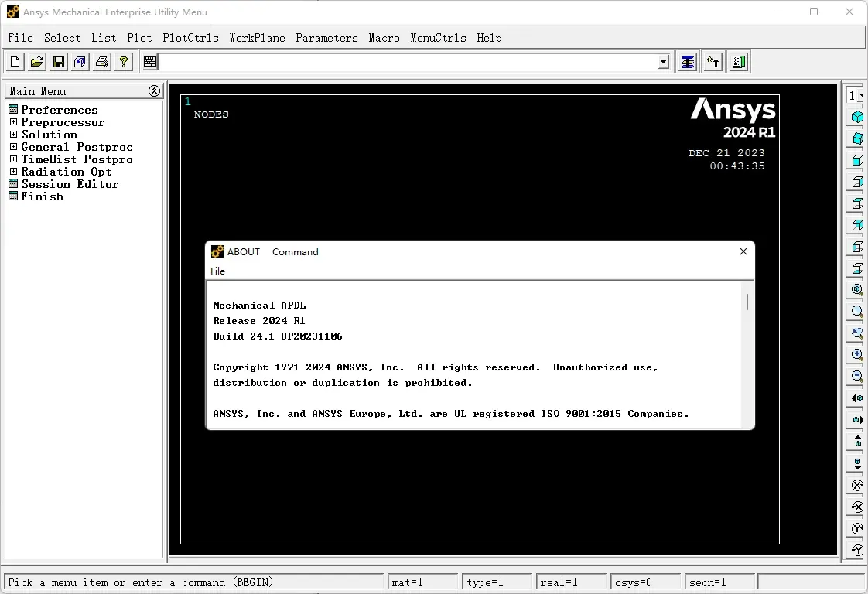868x594 pixels.
Task: Expand the General Postproc tree node
Action: [13, 147]
